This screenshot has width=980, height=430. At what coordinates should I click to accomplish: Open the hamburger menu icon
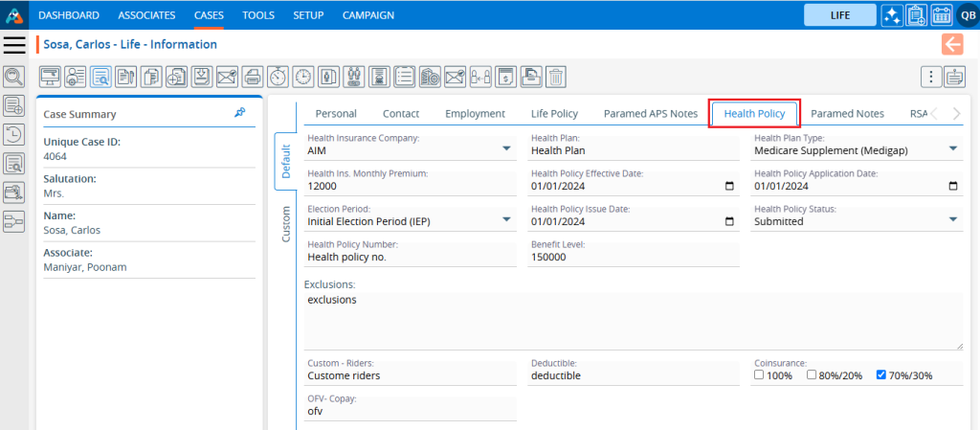[x=14, y=45]
